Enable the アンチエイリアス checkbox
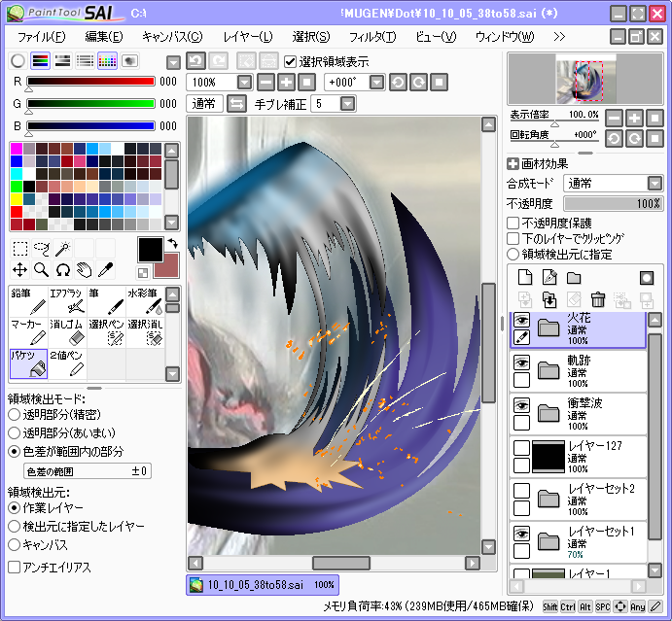This screenshot has width=672, height=621. pos(15,567)
